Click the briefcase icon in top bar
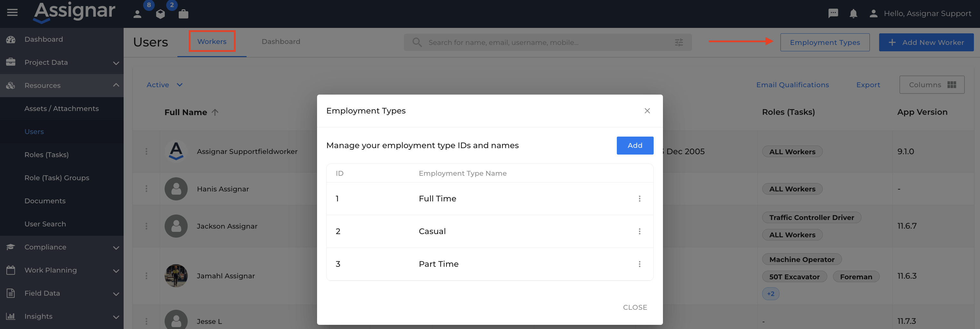Image resolution: width=980 pixels, height=329 pixels. 184,14
